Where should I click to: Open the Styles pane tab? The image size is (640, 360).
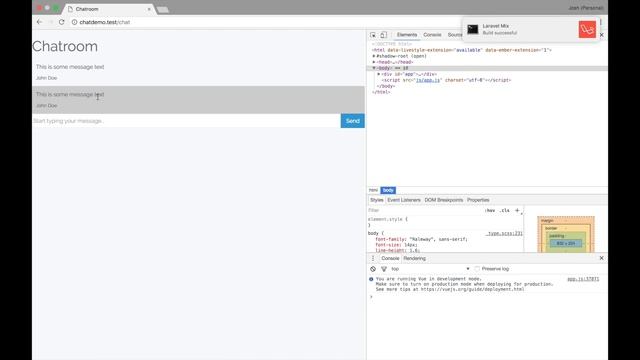377,200
